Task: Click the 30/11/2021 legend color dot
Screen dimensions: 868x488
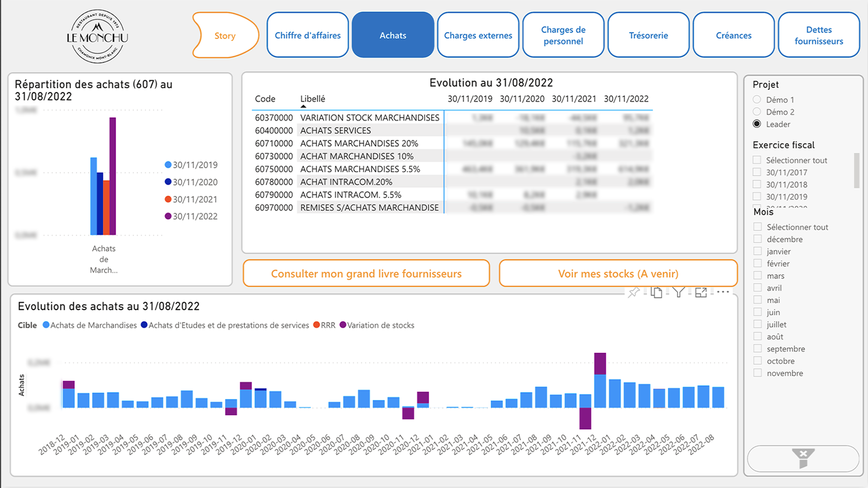Action: click(x=168, y=199)
